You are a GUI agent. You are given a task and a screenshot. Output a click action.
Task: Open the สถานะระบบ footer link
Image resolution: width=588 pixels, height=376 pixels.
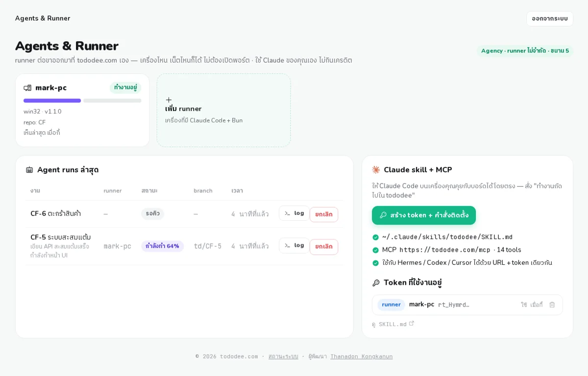tap(283, 356)
